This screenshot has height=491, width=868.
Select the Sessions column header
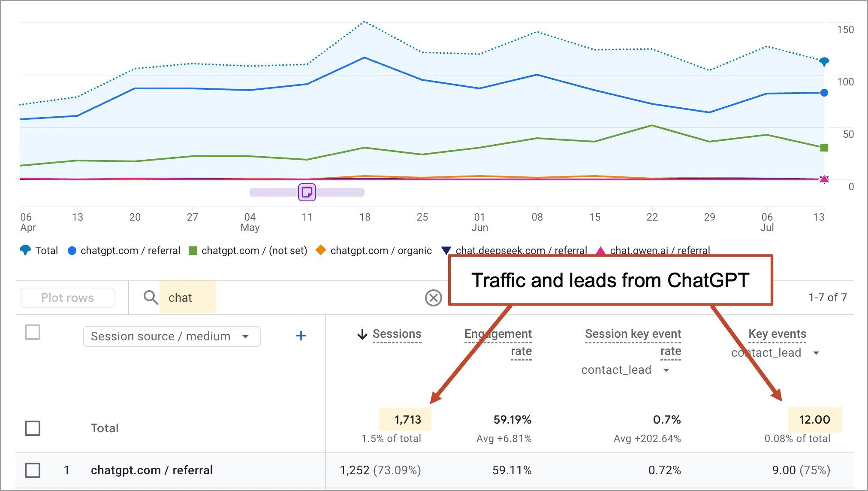[397, 334]
